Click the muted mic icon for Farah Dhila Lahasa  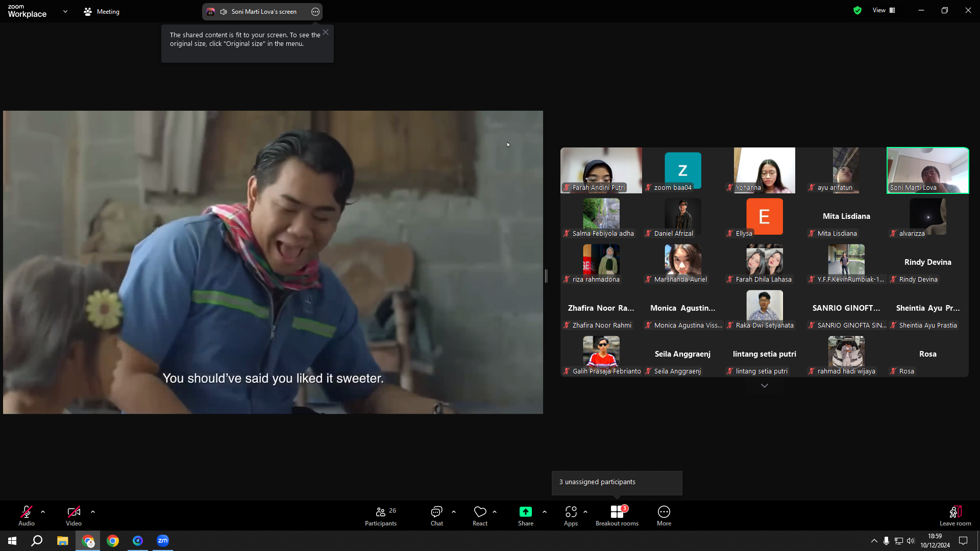pyautogui.click(x=730, y=280)
